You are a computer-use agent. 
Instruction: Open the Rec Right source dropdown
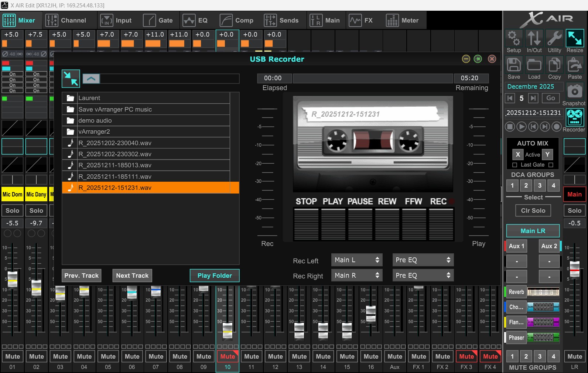356,275
